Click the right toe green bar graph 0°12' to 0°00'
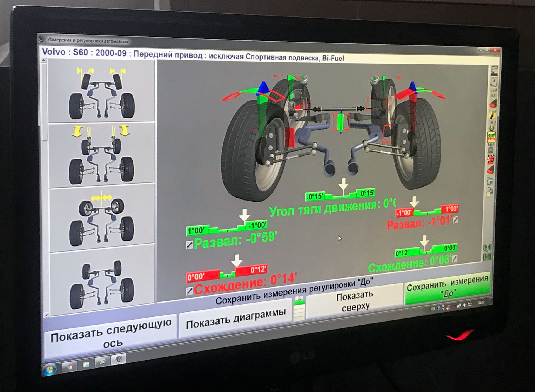Screen dimensions: 535x392 click(426, 250)
